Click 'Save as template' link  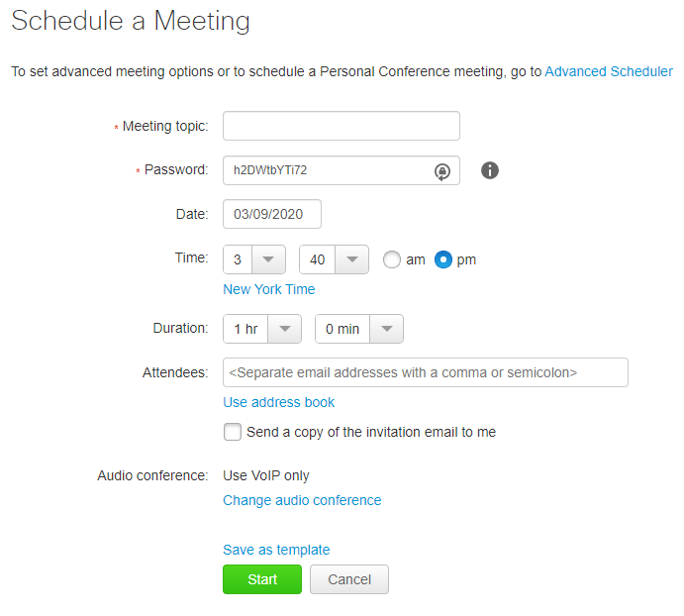276,550
